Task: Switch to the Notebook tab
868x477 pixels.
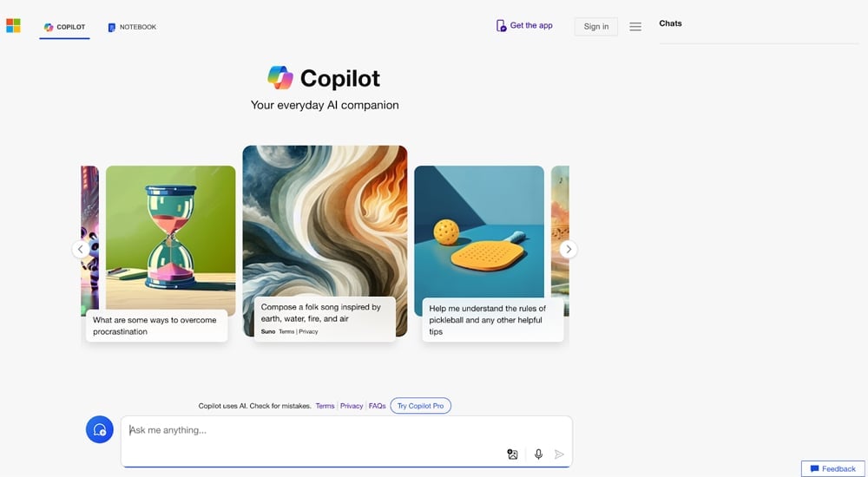Action: [x=132, y=27]
